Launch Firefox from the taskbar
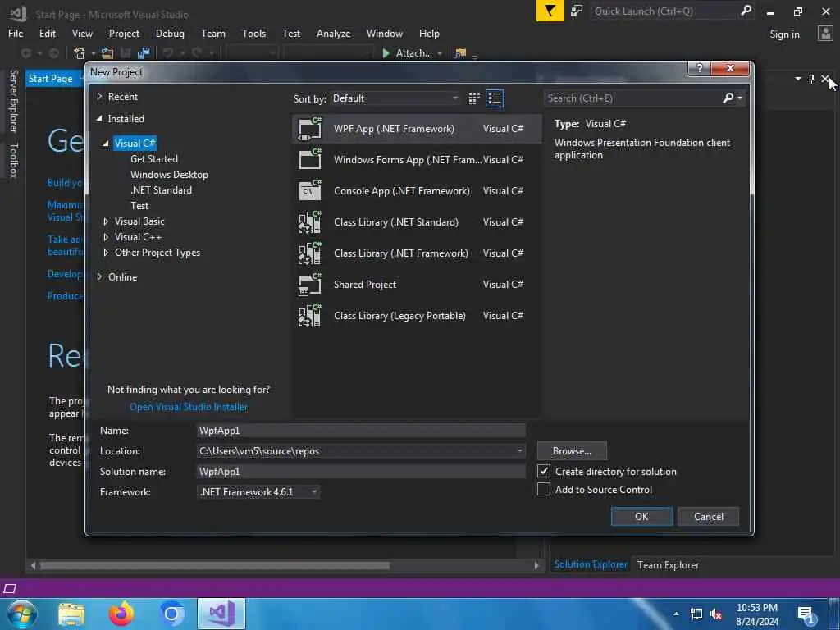Viewport: 840px width, 630px height. click(x=121, y=614)
